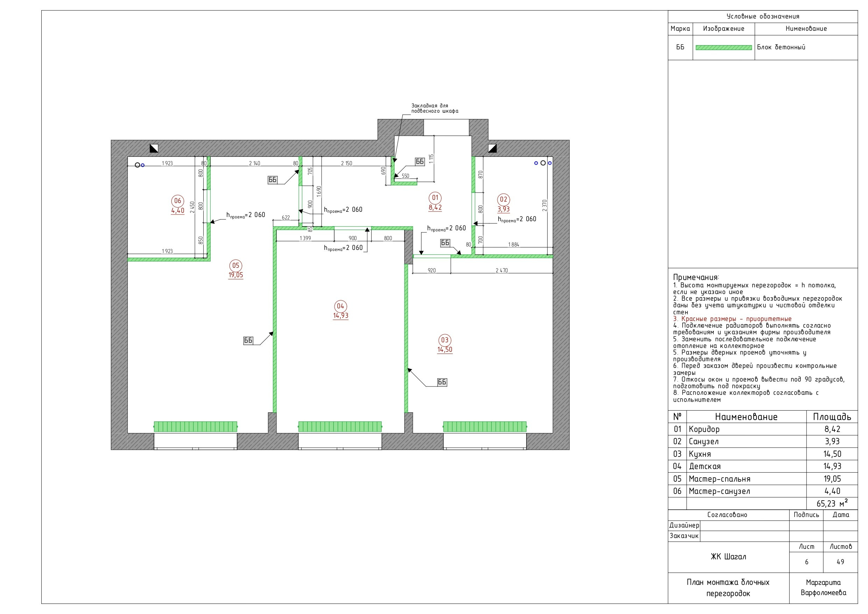Click the '2 140' dimension label
The width and height of the screenshot is (868, 614).
[x=254, y=163]
